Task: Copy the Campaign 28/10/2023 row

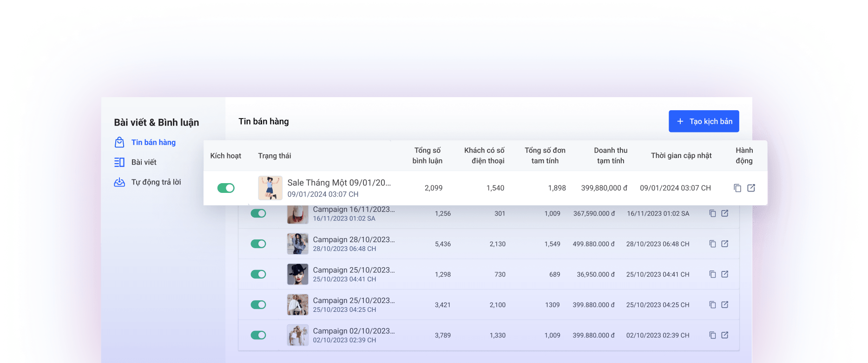Action: pos(712,244)
